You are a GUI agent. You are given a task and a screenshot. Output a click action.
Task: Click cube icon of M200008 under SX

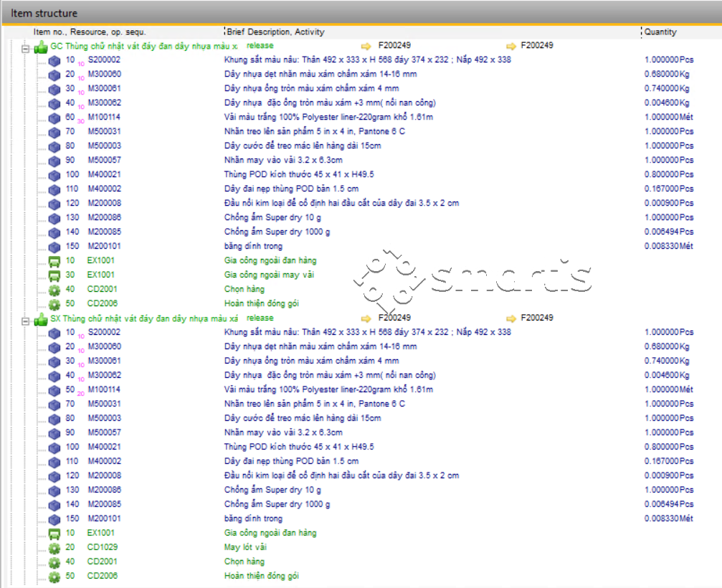click(x=54, y=477)
